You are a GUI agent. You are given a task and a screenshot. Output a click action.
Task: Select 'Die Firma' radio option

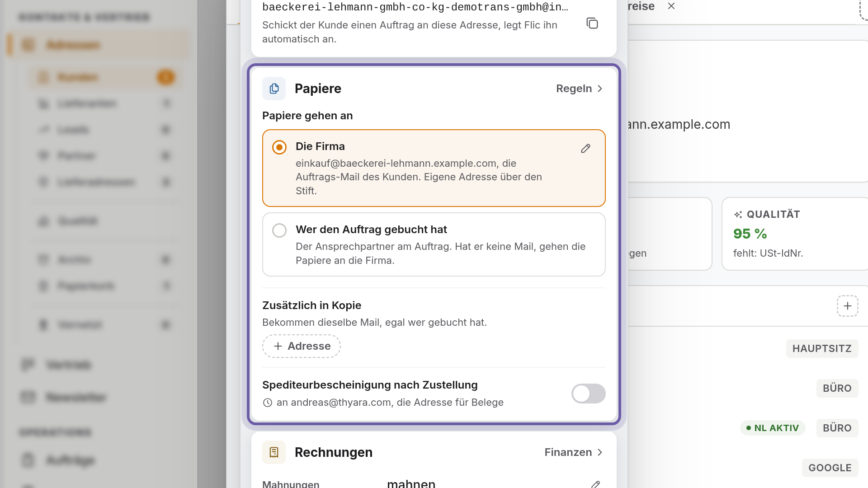point(279,147)
